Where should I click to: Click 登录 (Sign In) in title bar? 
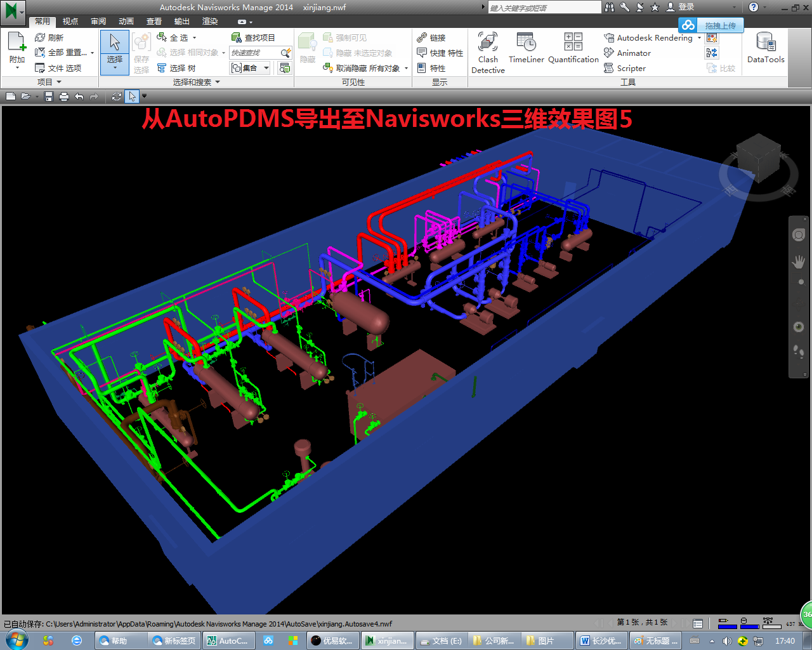click(686, 7)
